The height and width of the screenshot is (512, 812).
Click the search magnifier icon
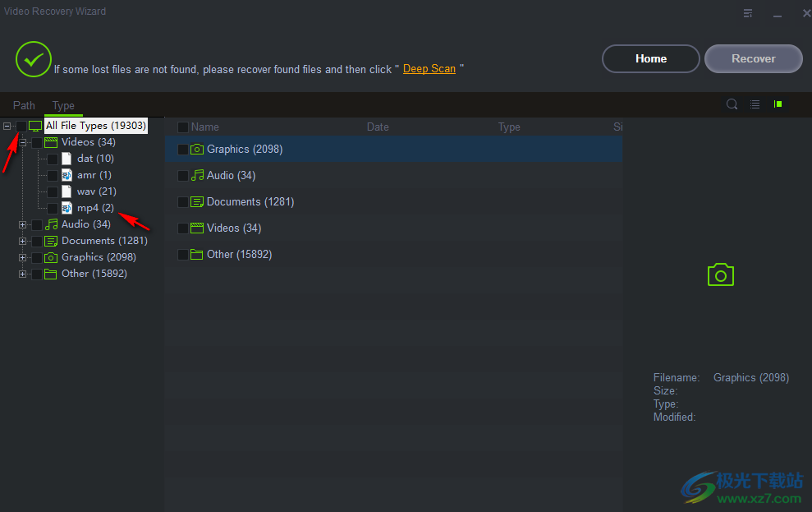732,104
